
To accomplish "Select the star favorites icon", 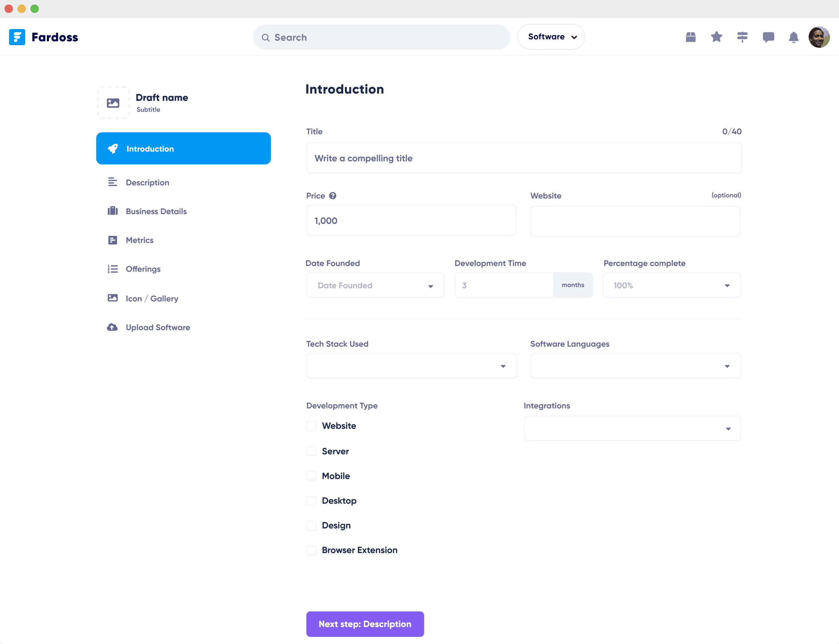I will click(716, 37).
